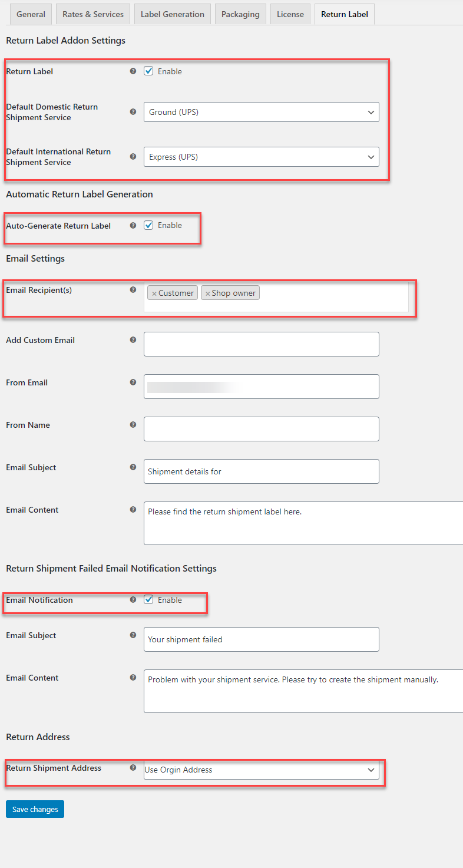This screenshot has width=463, height=868.
Task: Open Default Domestic Return Shipment Service dropdown
Action: [x=261, y=112]
